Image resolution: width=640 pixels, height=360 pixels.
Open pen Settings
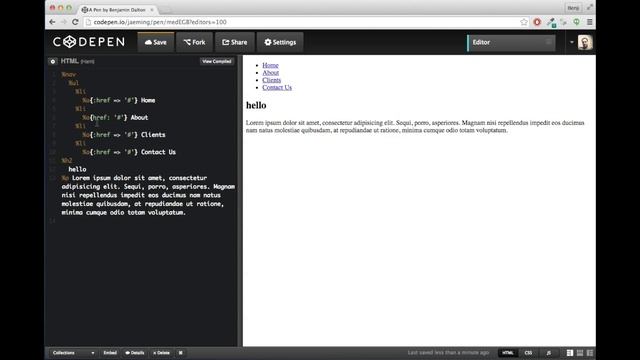(x=280, y=42)
